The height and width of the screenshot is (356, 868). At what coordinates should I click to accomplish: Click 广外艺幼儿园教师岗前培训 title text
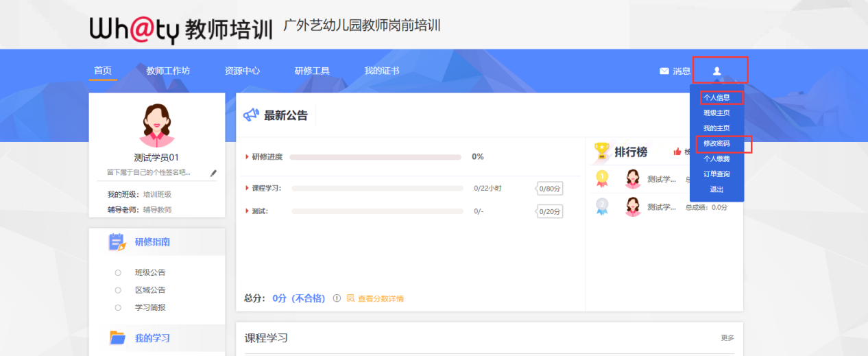coord(362,25)
